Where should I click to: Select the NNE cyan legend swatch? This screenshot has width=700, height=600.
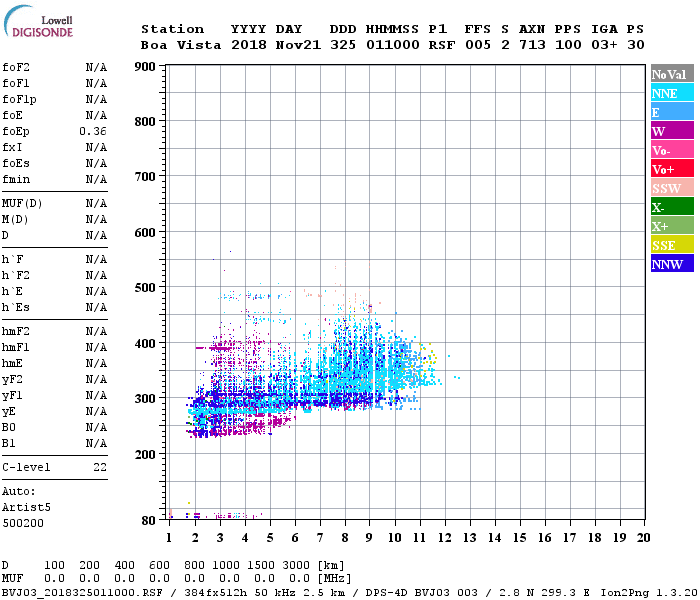(672, 93)
